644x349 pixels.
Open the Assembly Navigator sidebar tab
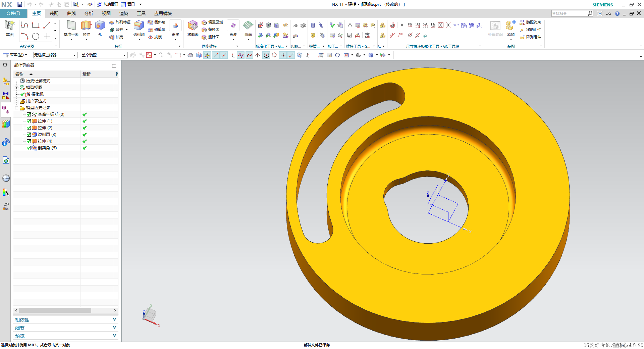click(6, 81)
